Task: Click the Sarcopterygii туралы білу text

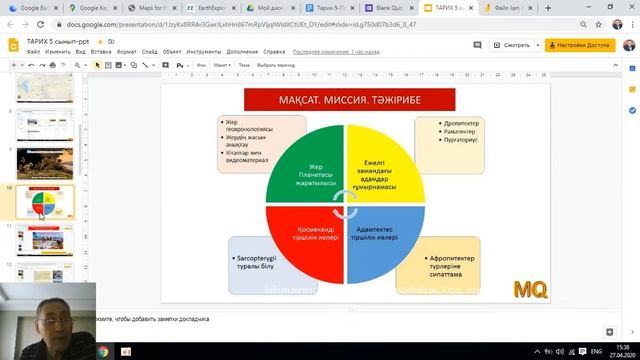Action: coord(256,262)
